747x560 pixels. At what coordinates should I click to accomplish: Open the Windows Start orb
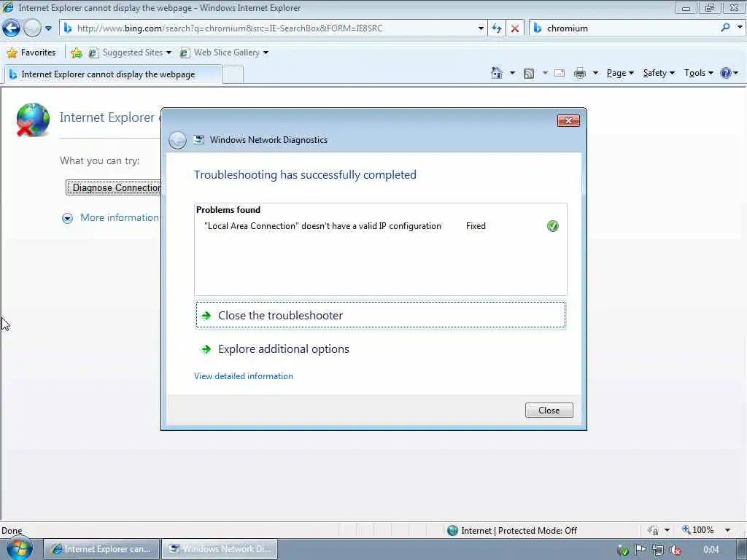(19, 548)
